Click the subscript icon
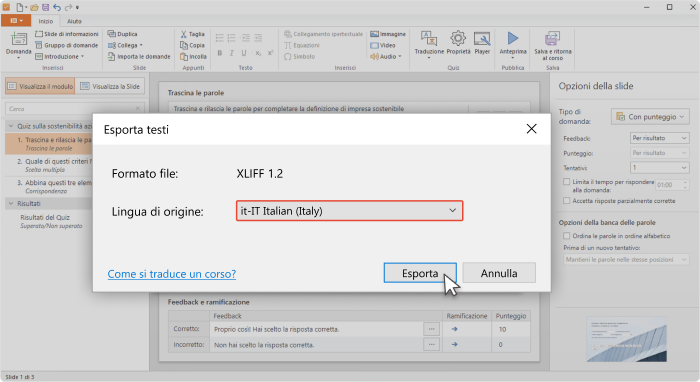 tap(258, 53)
